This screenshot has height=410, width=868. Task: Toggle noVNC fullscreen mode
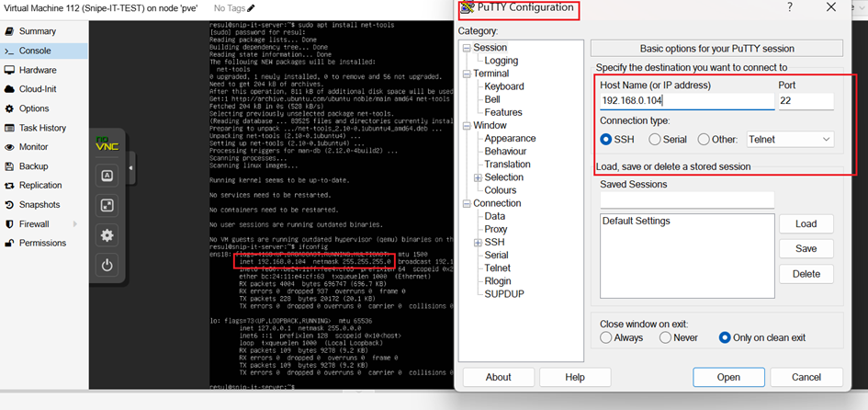pos(107,206)
